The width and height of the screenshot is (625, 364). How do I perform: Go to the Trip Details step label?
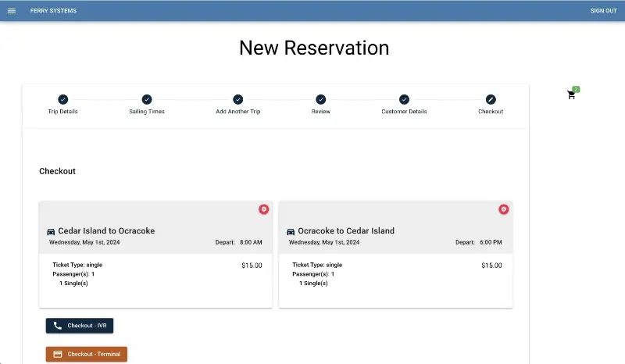(63, 112)
